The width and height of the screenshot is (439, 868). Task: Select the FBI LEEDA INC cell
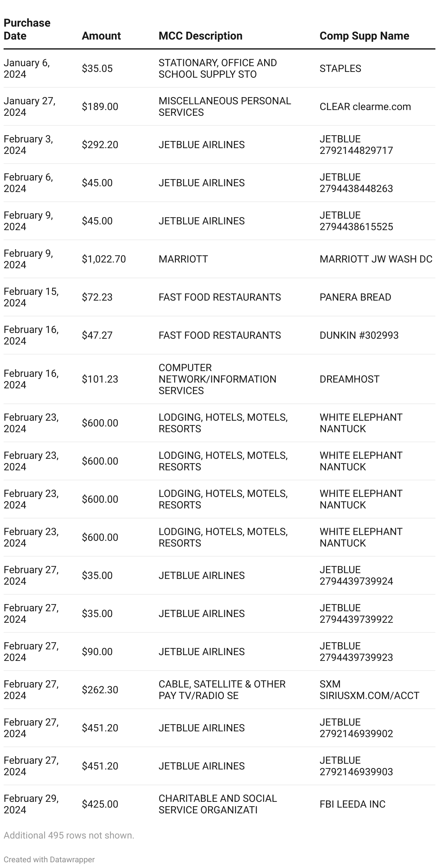click(352, 804)
